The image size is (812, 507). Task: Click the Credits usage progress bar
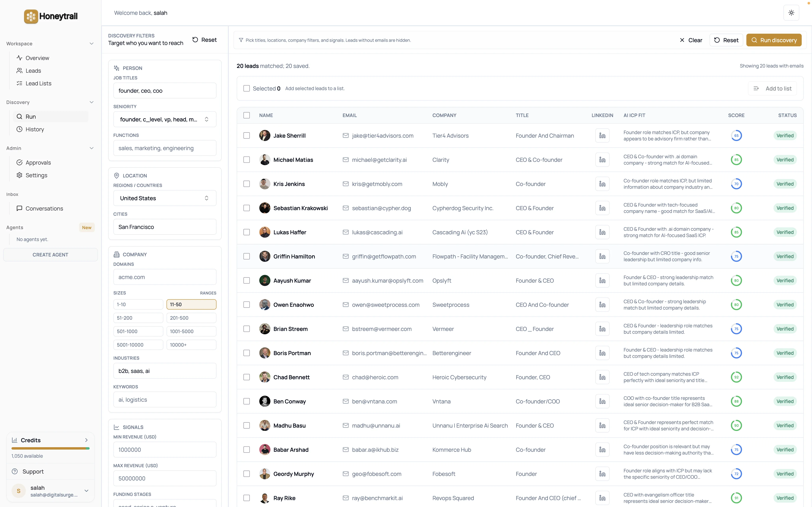50,448
